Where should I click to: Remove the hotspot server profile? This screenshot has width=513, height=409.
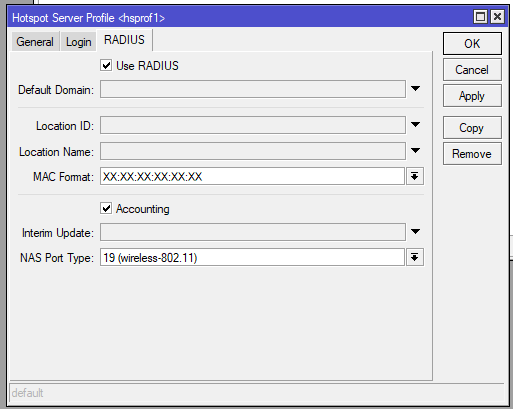pyautogui.click(x=472, y=154)
